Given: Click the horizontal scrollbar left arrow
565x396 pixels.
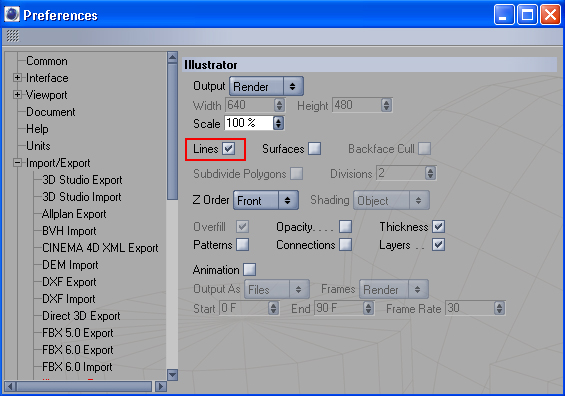Looking at the screenshot, I should 10,387.
